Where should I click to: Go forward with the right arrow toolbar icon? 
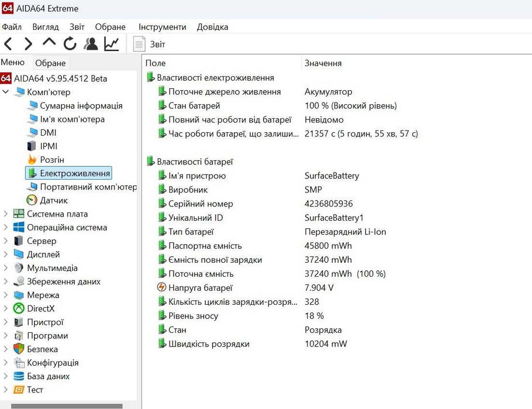(28, 44)
